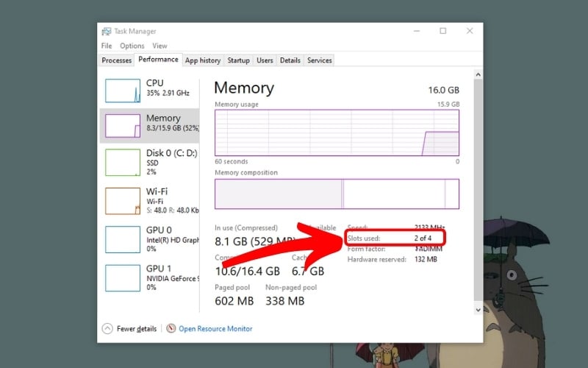Click the 16.0 GB total memory value
The height and width of the screenshot is (368, 588).
(x=444, y=90)
